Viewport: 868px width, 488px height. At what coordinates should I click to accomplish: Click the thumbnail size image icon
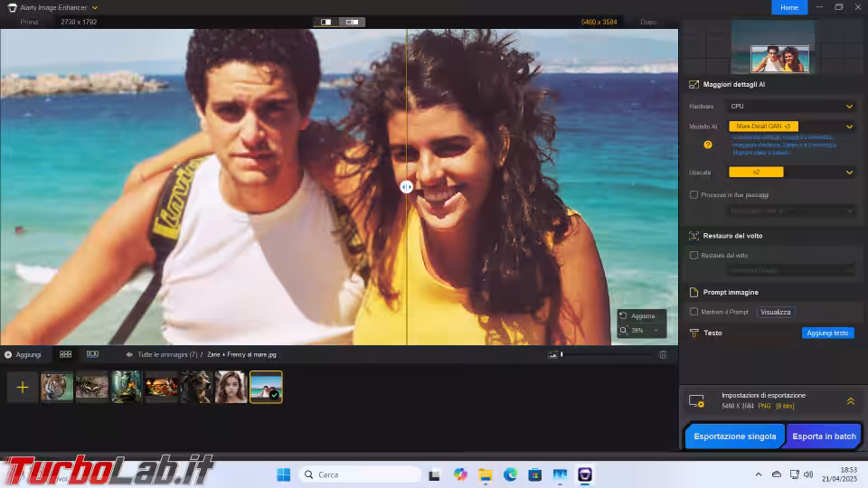[x=552, y=354]
